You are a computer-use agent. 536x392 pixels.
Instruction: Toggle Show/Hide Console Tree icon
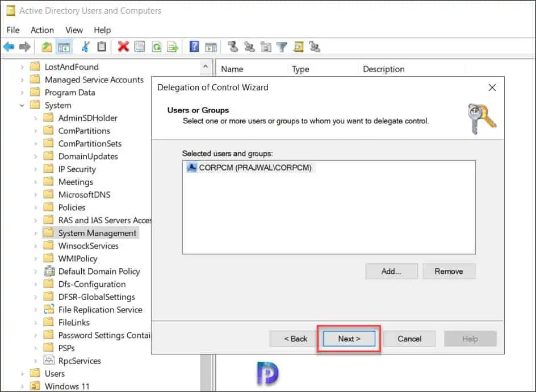tap(64, 47)
